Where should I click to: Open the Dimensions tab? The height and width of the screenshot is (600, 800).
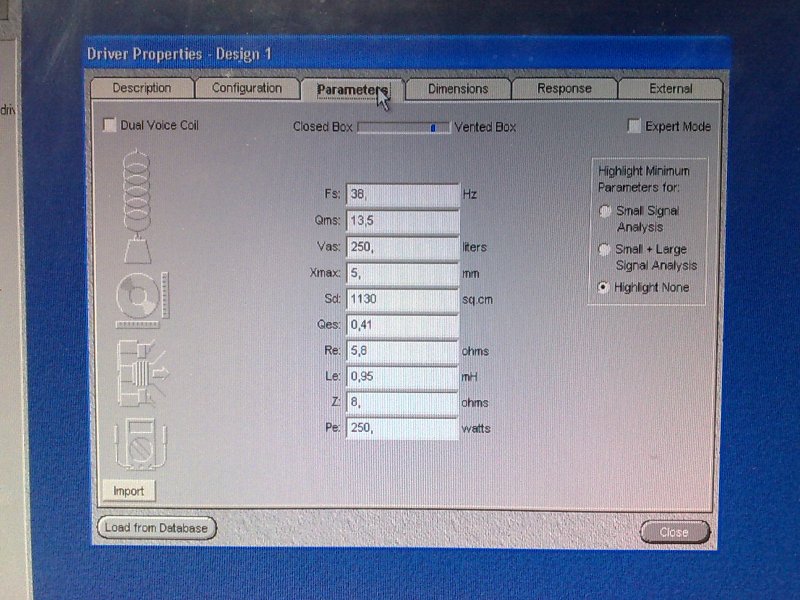pyautogui.click(x=458, y=89)
